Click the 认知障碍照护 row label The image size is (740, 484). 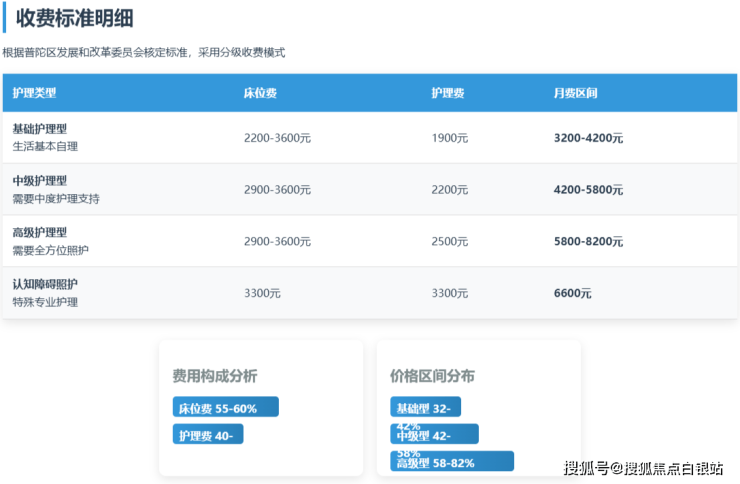tap(45, 285)
